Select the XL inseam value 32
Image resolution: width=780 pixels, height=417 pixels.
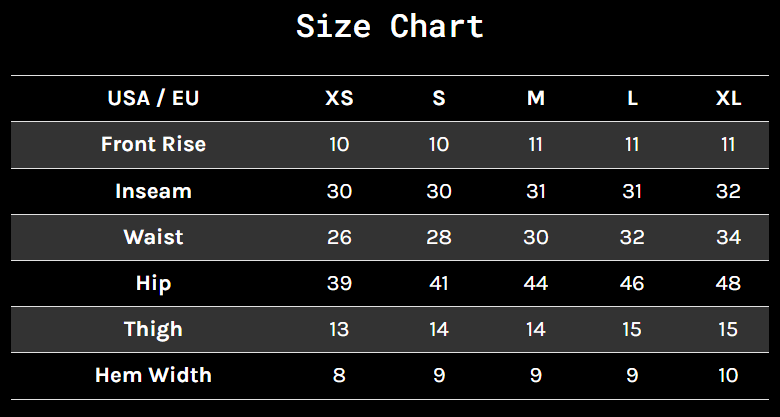(729, 192)
